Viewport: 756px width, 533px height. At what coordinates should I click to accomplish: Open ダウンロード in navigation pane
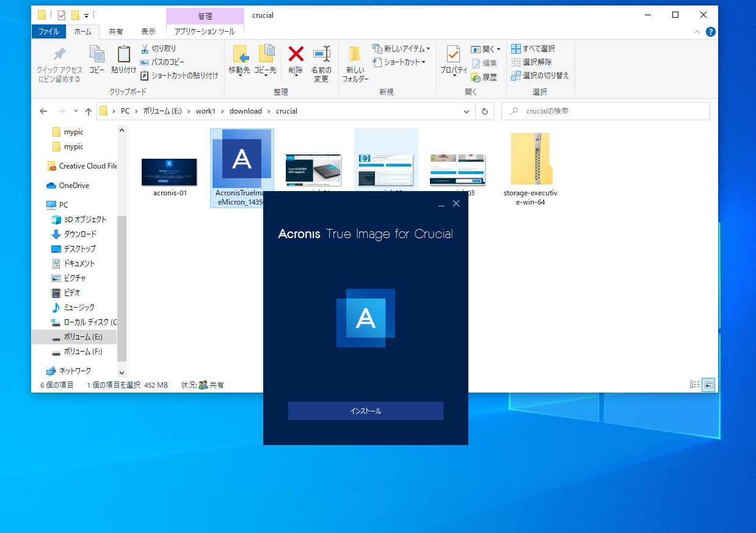point(74,234)
